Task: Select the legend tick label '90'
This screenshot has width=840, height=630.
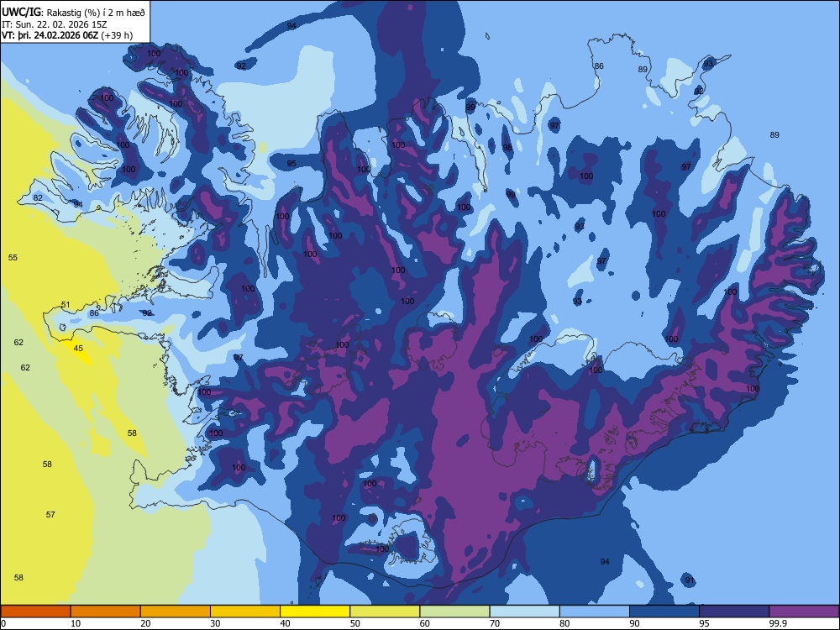Action: (x=635, y=623)
